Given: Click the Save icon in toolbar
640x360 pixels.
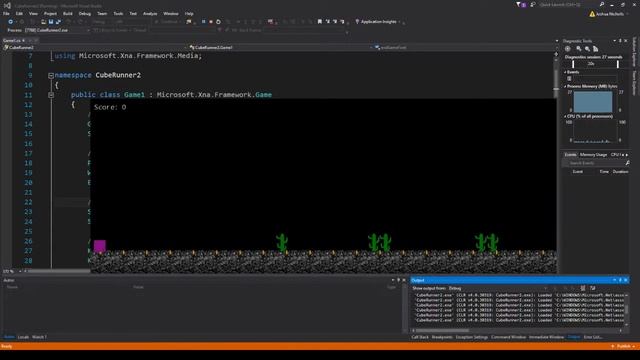Looking at the screenshot, I should [51, 22].
